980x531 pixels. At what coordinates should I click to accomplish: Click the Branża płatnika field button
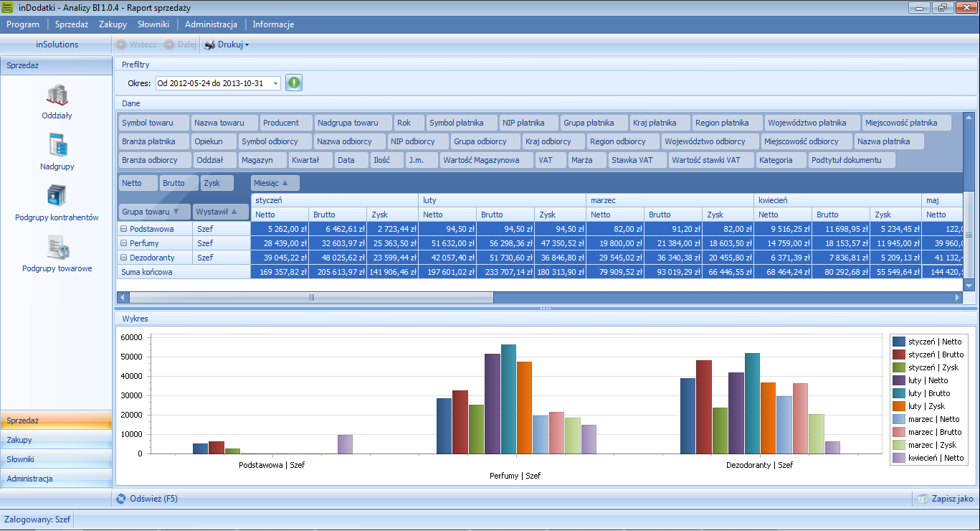(153, 141)
